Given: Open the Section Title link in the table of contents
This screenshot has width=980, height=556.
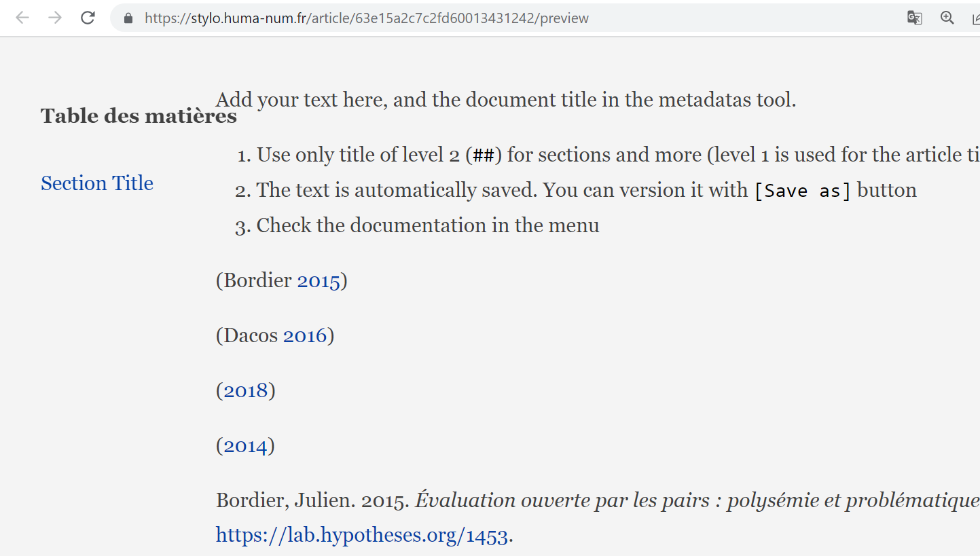Looking at the screenshot, I should 96,183.
